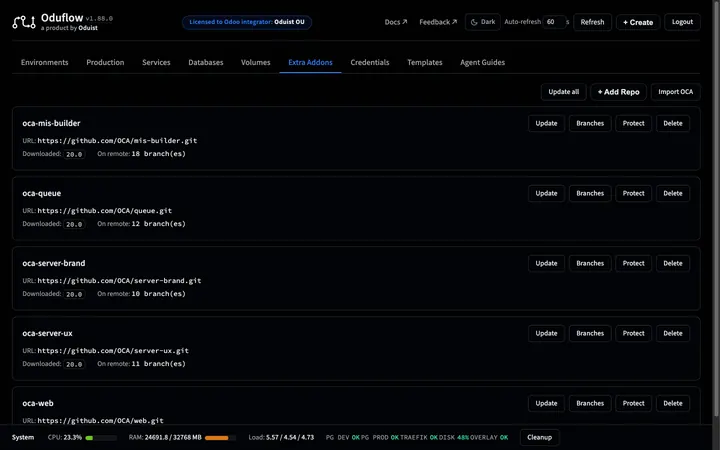This screenshot has width=720, height=450.
Task: Click the "18 branch(es)" remote text
Action: [x=158, y=154]
